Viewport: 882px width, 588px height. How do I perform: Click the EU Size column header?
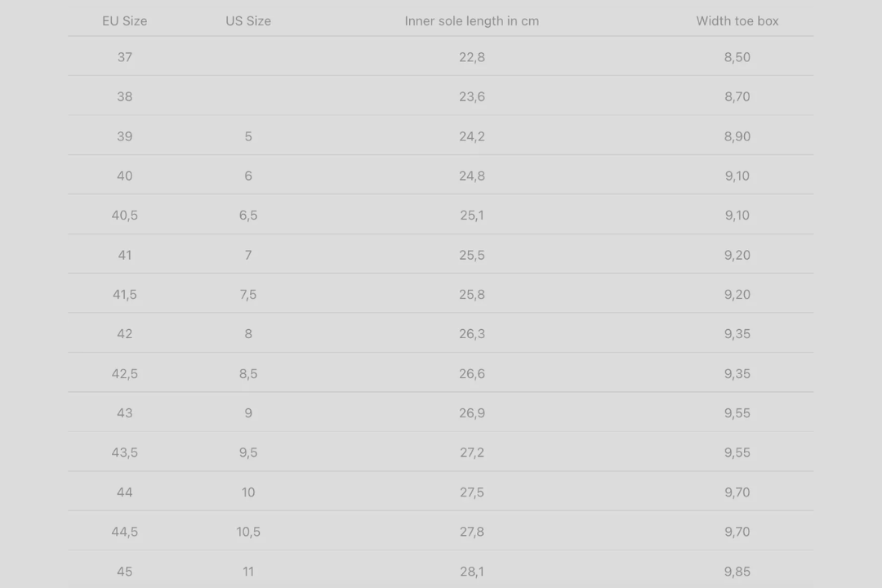pos(125,21)
